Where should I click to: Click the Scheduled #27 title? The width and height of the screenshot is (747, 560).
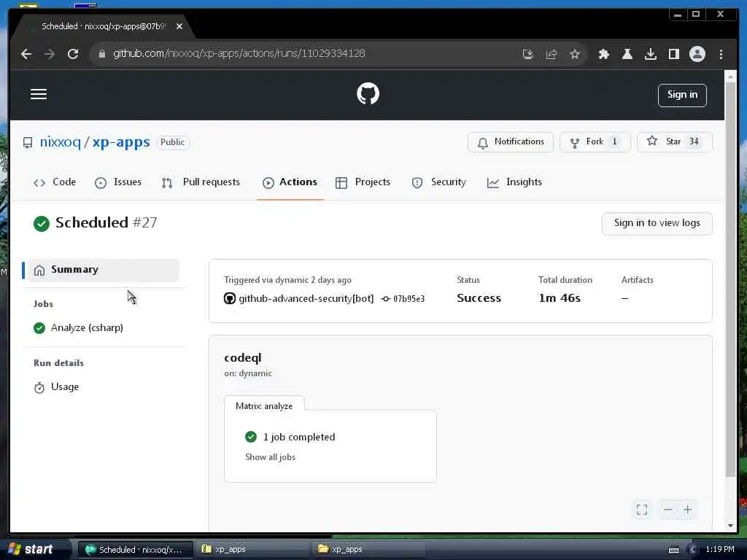tap(107, 223)
